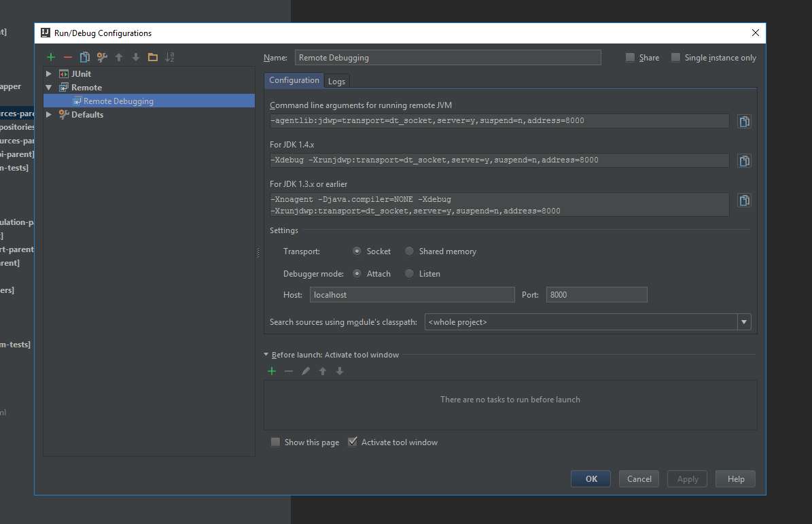Click the Sort Configurations alphabetically icon
The width and height of the screenshot is (812, 524).
(x=170, y=58)
